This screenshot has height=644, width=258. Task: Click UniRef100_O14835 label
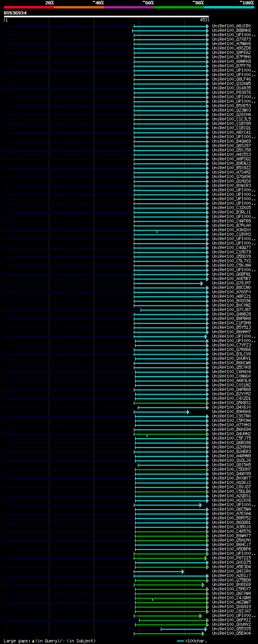(231, 88)
